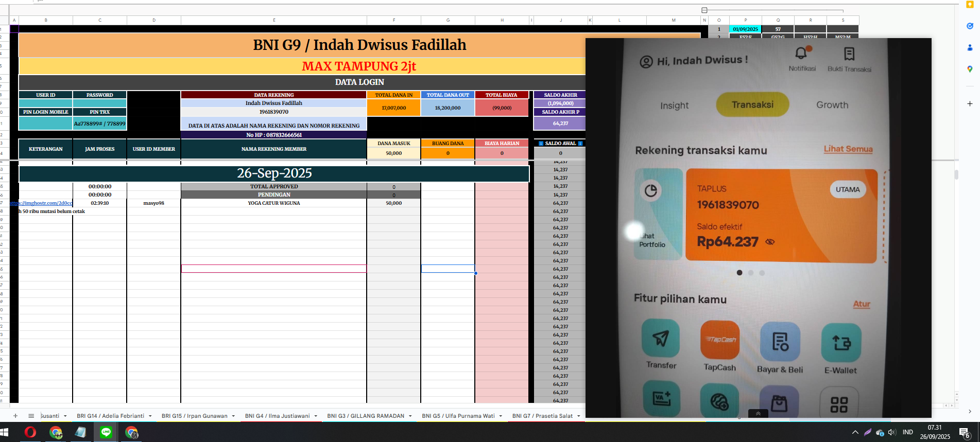Switch to the BRI G14 / Adelia Febrianti sheet
Screen dimensions: 980x442
pyautogui.click(x=110, y=416)
